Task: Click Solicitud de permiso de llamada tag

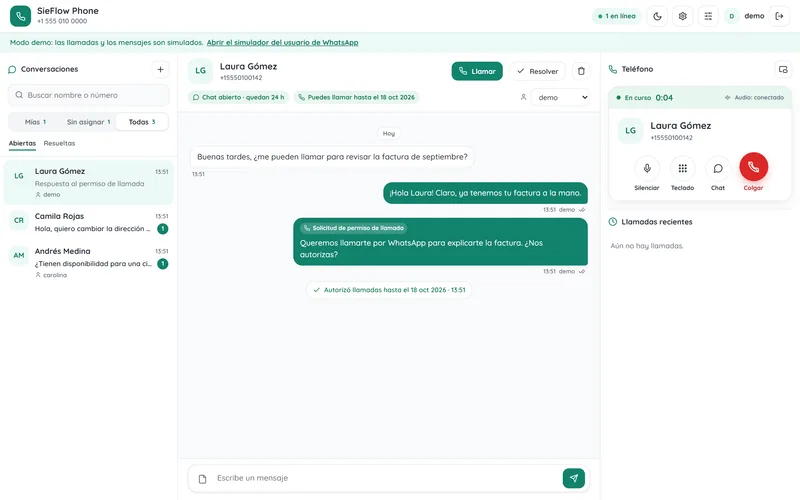Action: click(354, 228)
